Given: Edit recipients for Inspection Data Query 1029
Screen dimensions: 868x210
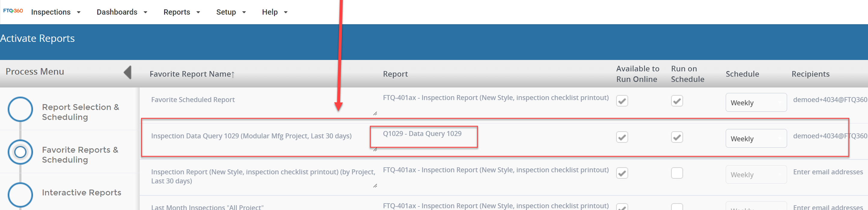Looking at the screenshot, I should (x=830, y=136).
